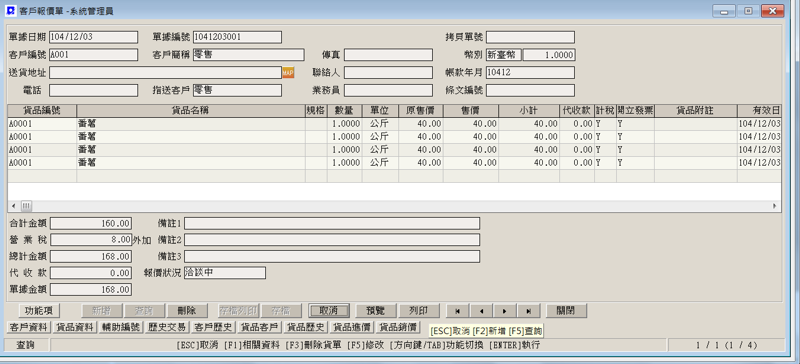Open the 功能項 function menu button
Image resolution: width=800 pixels, height=364 pixels.
(x=39, y=310)
